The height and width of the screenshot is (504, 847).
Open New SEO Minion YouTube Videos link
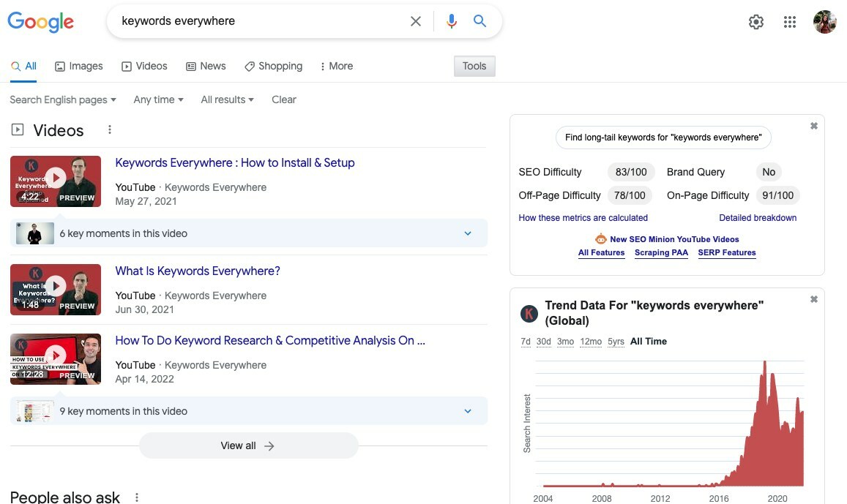pos(674,239)
